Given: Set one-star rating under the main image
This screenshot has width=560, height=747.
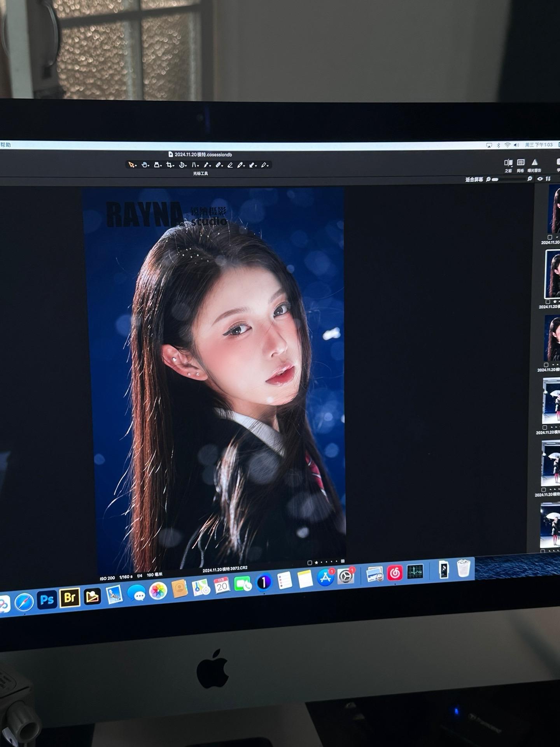Looking at the screenshot, I should (x=316, y=562).
